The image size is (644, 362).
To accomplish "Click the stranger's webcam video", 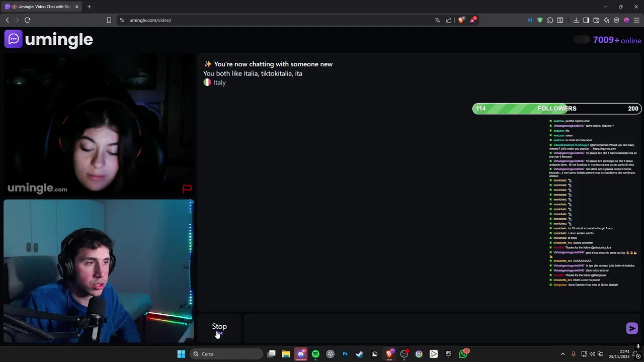I will click(99, 125).
